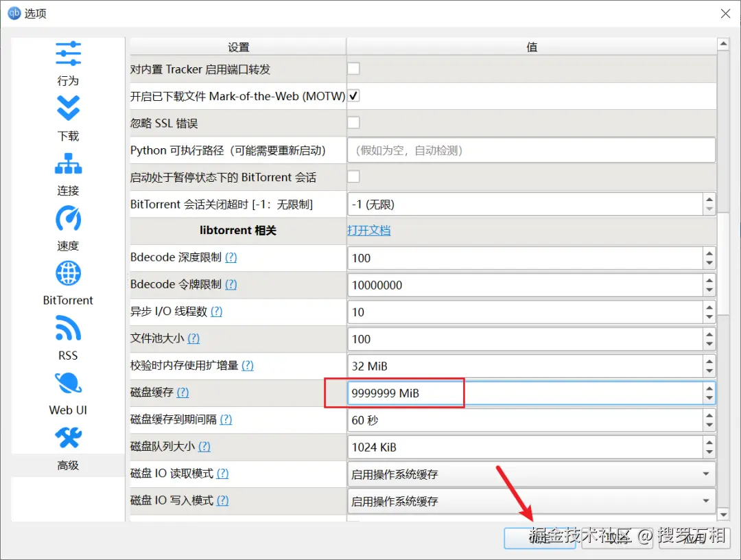This screenshot has height=560, width=741.
Task: Toggle 启动处于暂停状态下的 BitTorrent 会话 checkbox
Action: 353,177
